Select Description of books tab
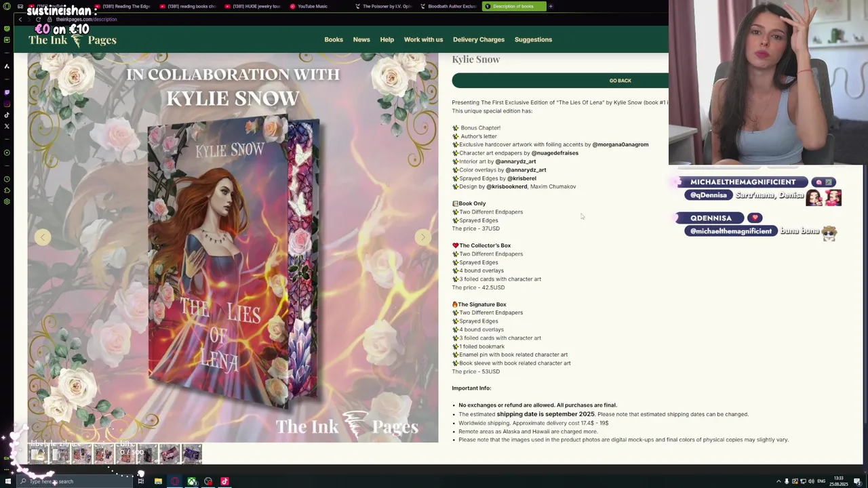This screenshot has width=868, height=488. [x=513, y=6]
